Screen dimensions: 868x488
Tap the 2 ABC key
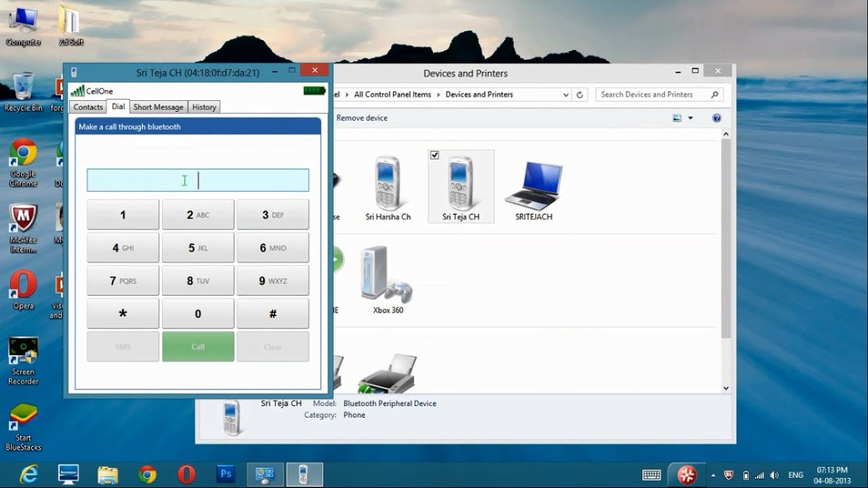198,215
